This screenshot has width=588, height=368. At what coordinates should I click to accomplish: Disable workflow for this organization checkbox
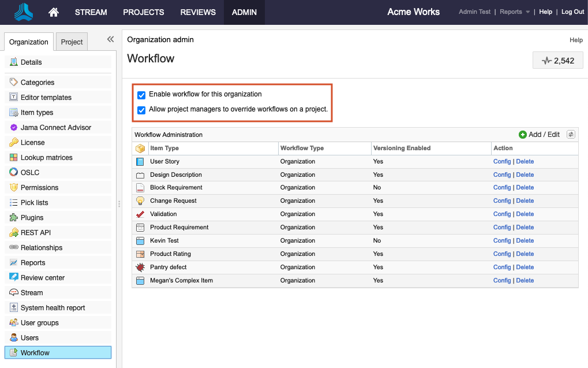pos(141,95)
